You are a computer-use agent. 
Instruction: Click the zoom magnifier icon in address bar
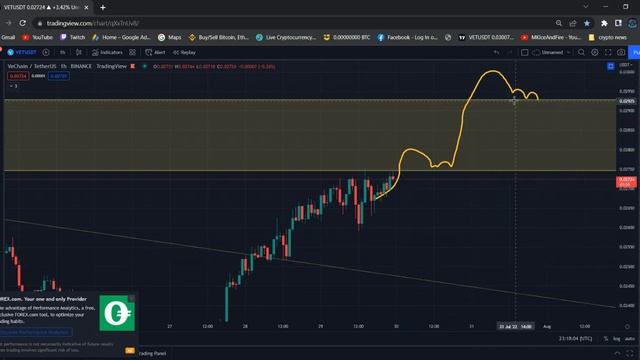point(559,23)
